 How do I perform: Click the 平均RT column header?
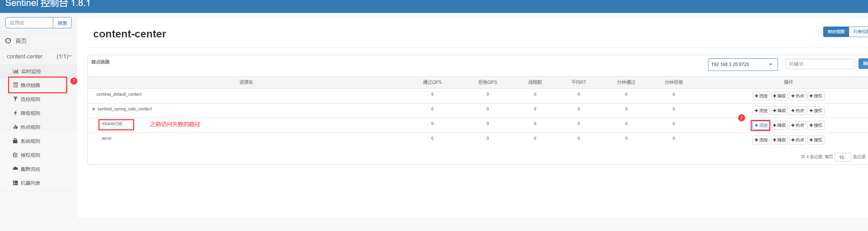tap(578, 82)
